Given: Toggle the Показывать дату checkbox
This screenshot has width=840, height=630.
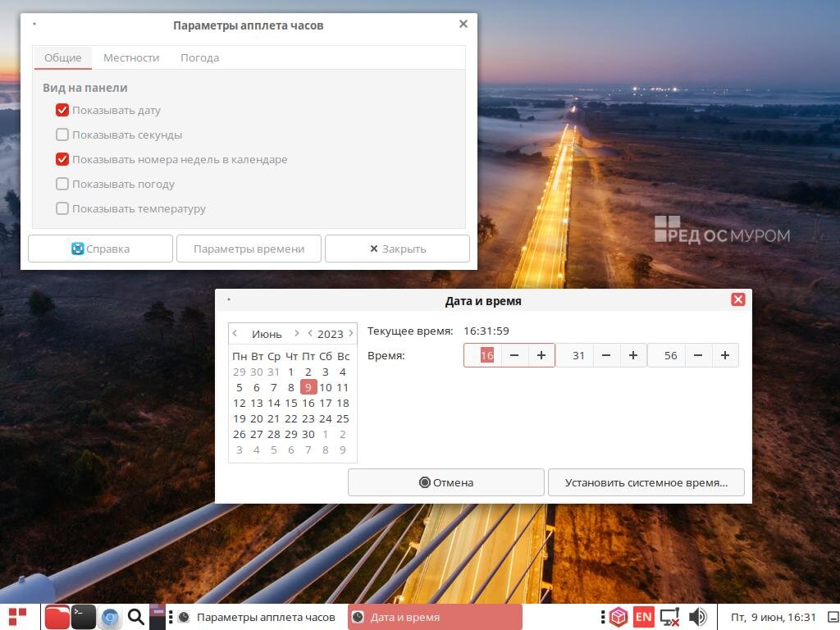Looking at the screenshot, I should point(62,111).
